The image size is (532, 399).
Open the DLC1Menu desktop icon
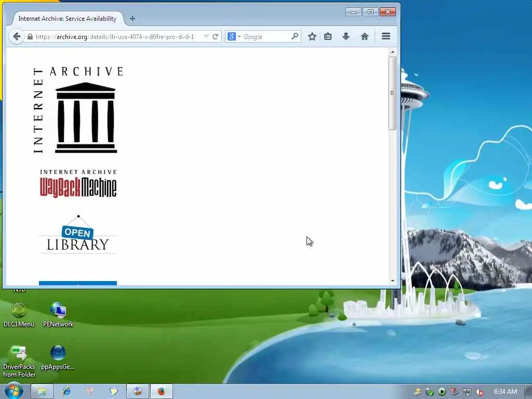coord(19,315)
